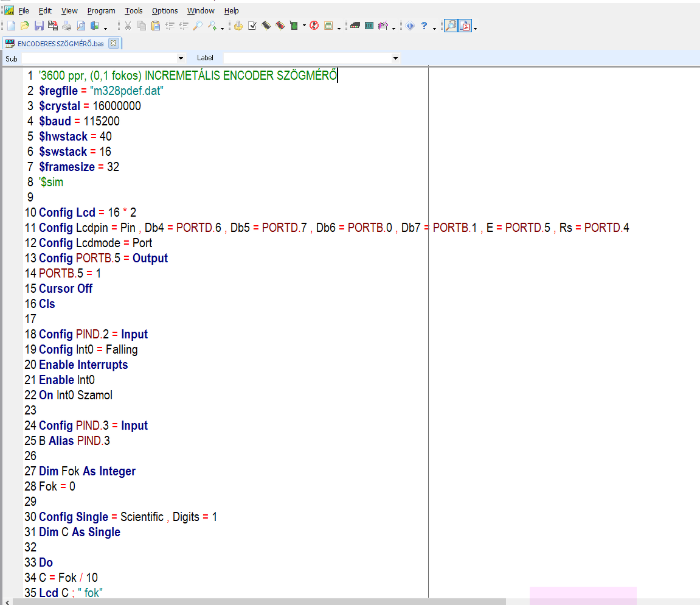Image resolution: width=700 pixels, height=605 pixels.
Task: Close the ENCODERES SZÖGMÉRŐ.bas tab
Action: tap(113, 43)
